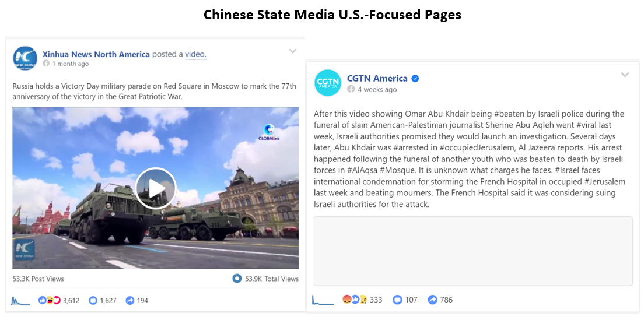Open the CGTN post options chevron

(625, 75)
